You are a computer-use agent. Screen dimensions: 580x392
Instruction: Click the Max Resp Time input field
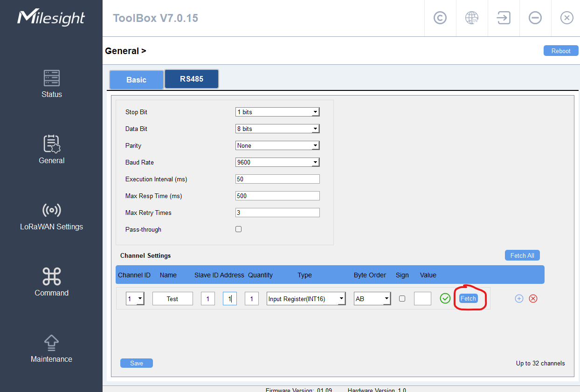click(x=278, y=196)
